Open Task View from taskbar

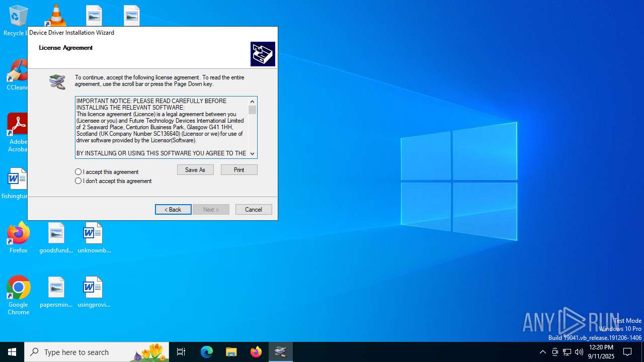(x=181, y=352)
